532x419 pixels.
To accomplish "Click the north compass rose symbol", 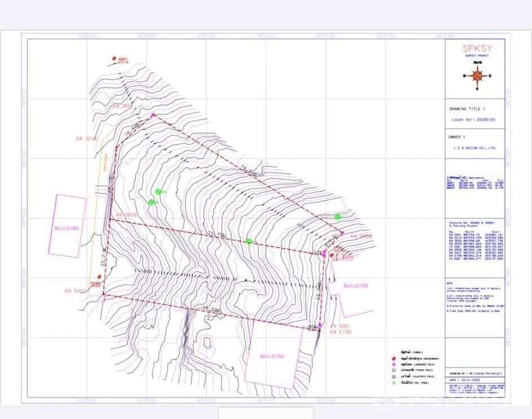I will click(477, 75).
